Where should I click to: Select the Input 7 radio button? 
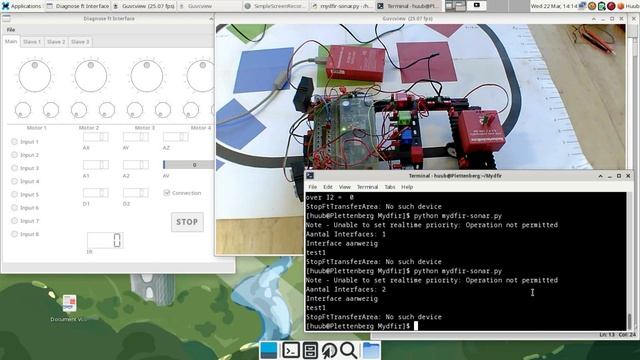pos(14,221)
